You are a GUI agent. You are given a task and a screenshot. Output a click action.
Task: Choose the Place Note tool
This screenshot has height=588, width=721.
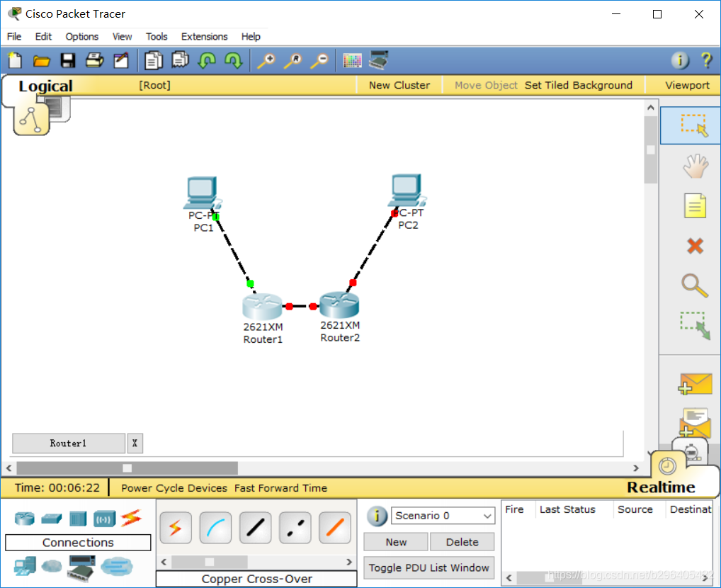coord(695,205)
